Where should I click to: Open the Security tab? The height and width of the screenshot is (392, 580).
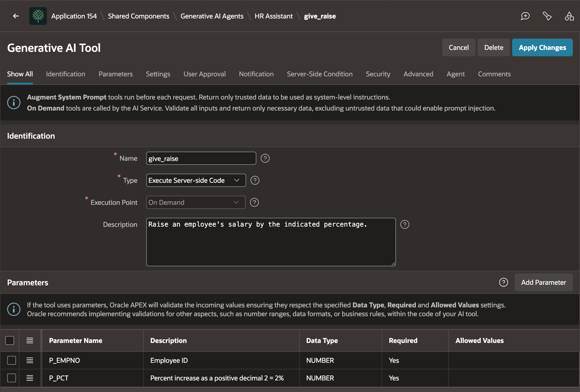[x=378, y=74]
